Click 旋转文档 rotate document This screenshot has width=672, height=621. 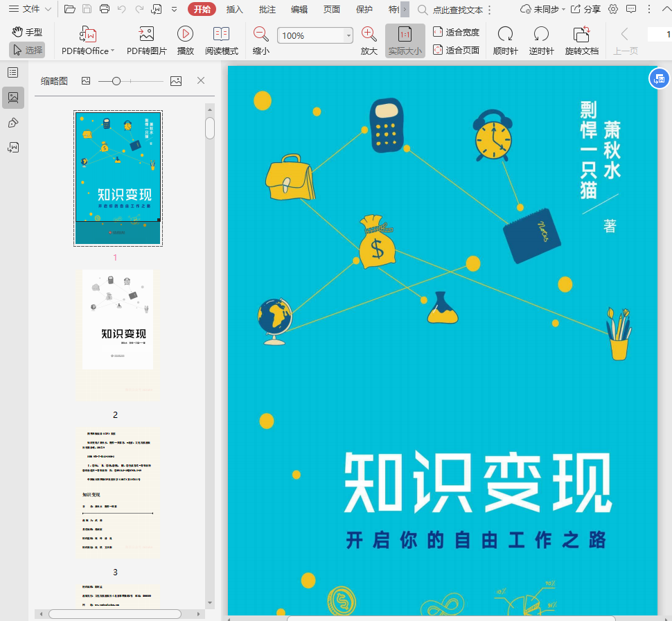click(581, 41)
